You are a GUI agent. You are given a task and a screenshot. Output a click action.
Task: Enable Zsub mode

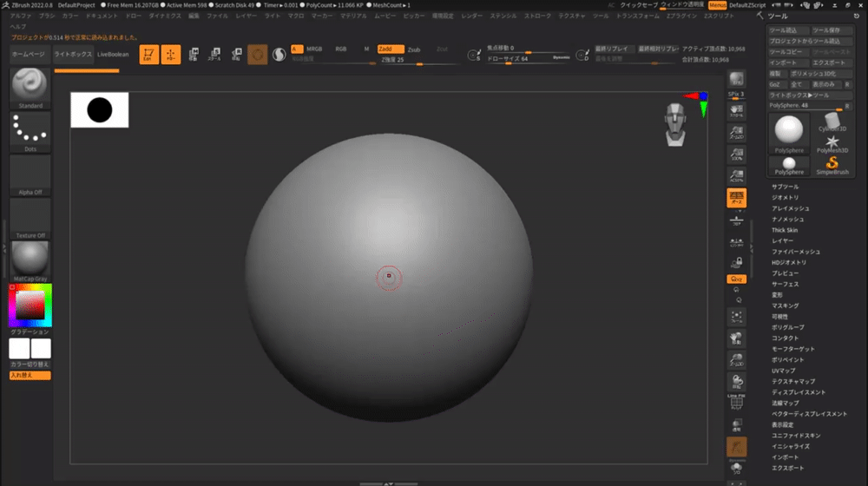click(414, 49)
